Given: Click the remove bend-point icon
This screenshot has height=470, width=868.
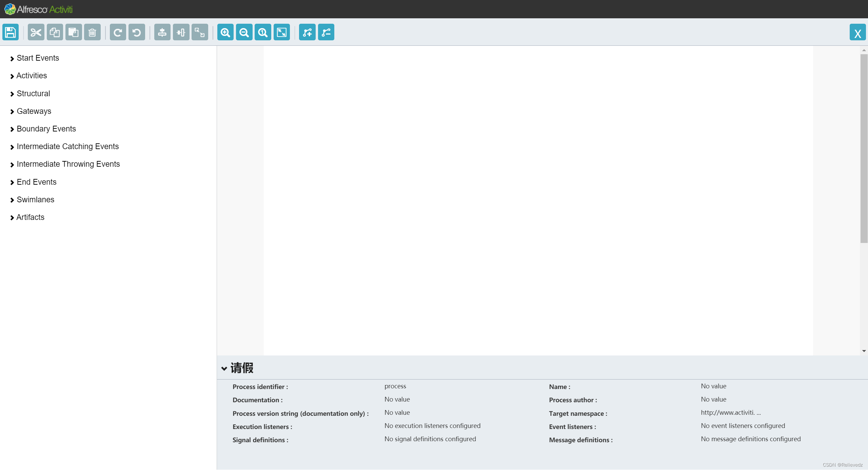Looking at the screenshot, I should tap(326, 33).
